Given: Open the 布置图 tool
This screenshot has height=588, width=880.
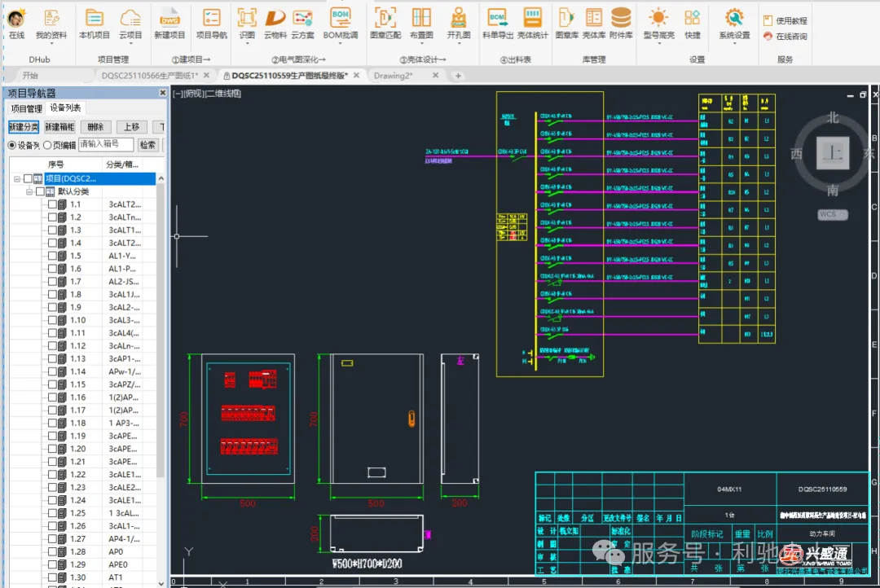Looking at the screenshot, I should coord(421,20).
